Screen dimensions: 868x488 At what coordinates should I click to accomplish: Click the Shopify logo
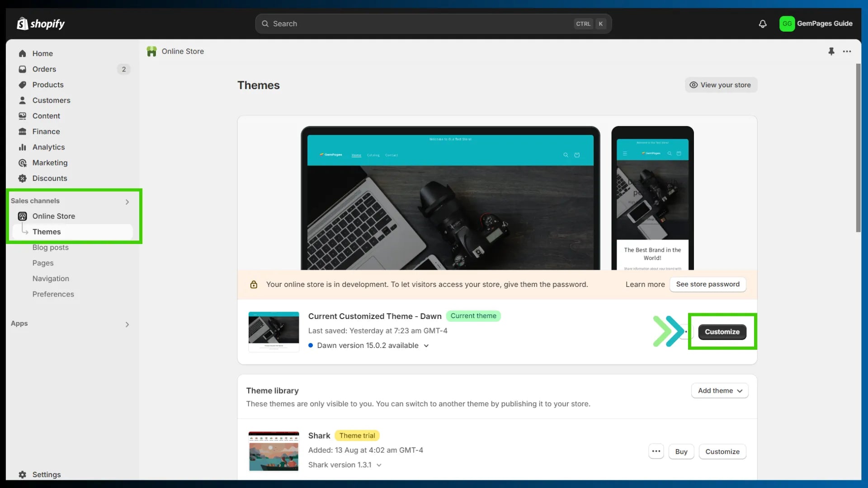pos(41,23)
